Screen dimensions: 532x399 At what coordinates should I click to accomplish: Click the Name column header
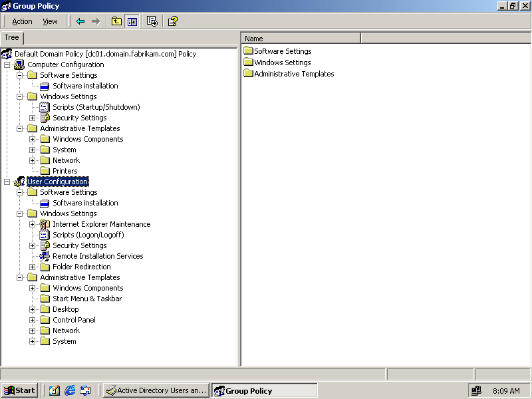coord(301,39)
